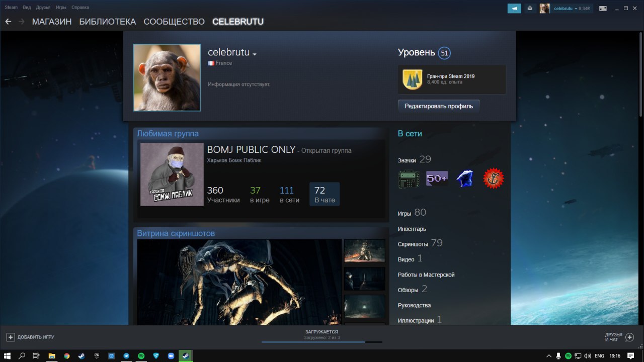Switch to the СООБЩЕСТВО tab
Screen dimensions: 644x362
pyautogui.click(x=174, y=22)
